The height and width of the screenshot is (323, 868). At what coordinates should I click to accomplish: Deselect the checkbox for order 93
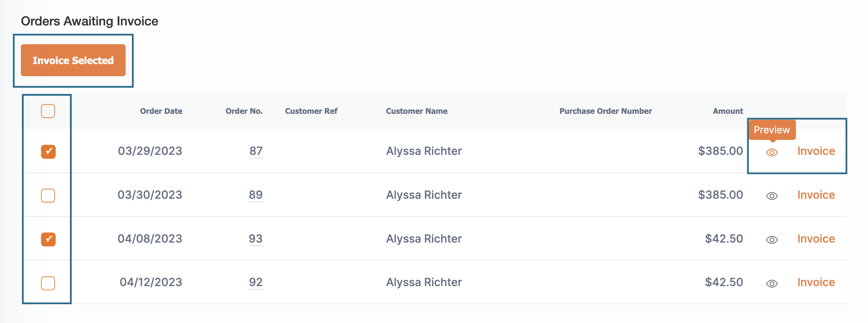pos(48,239)
